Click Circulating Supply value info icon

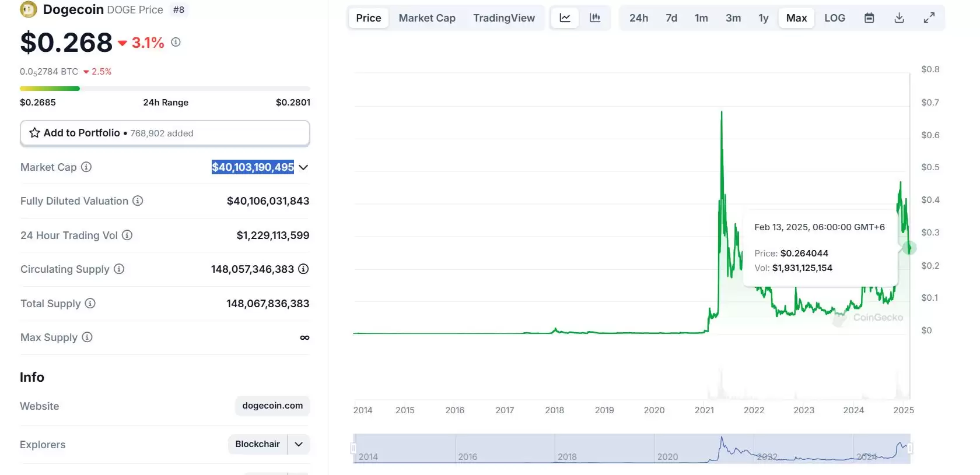pos(303,269)
